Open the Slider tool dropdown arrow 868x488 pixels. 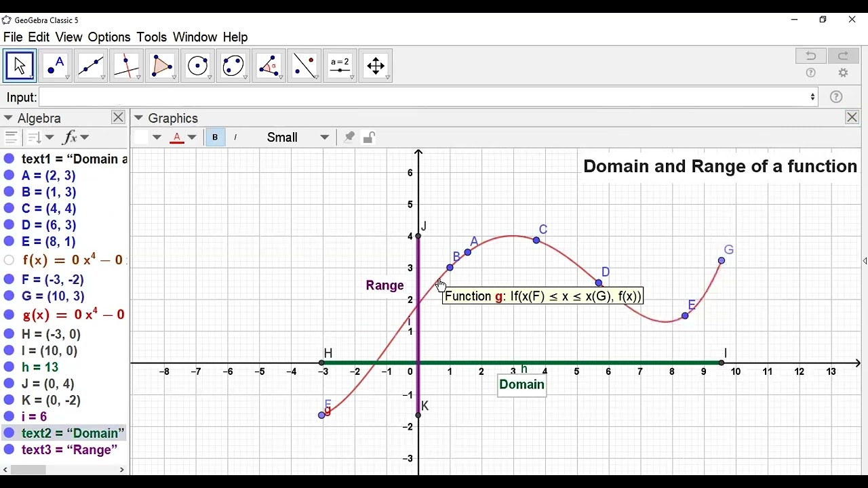pos(352,78)
